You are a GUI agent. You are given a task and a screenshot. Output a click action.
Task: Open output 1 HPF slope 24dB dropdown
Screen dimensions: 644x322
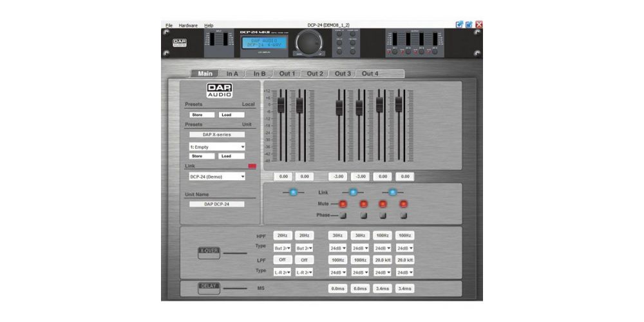(x=337, y=248)
